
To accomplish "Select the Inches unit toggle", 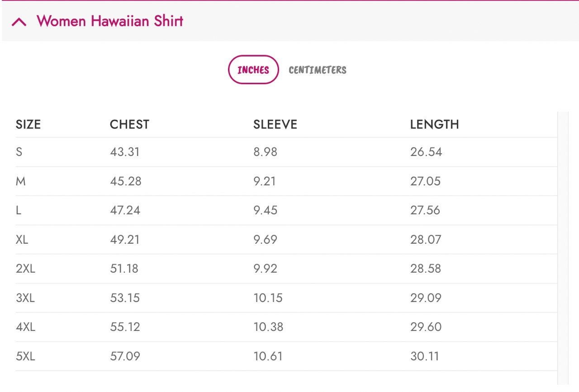I will click(253, 70).
